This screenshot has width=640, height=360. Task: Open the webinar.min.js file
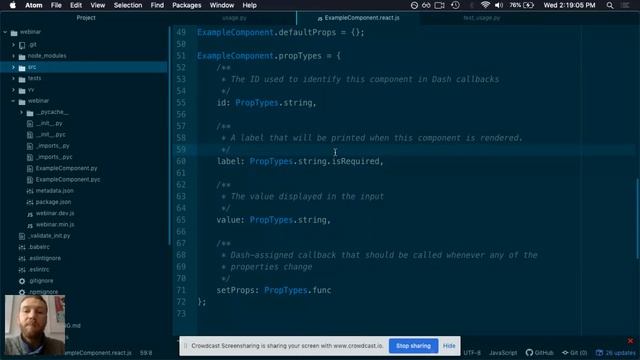pyautogui.click(x=55, y=224)
